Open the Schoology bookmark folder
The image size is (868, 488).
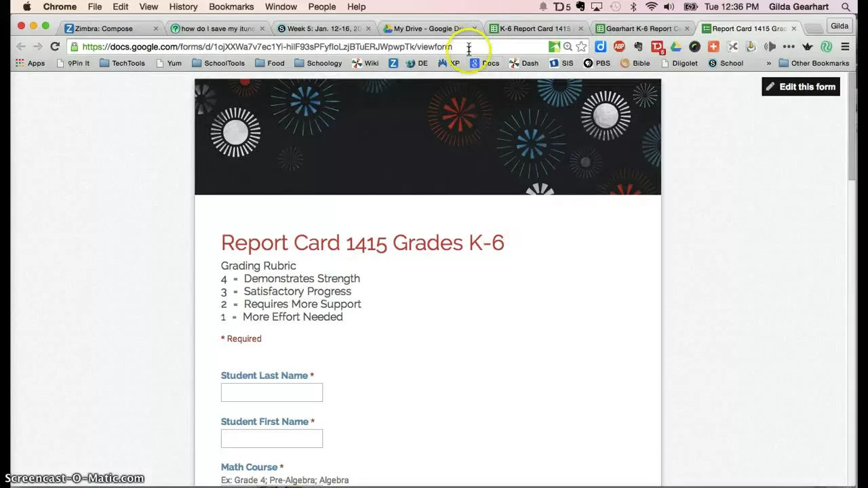[x=319, y=63]
